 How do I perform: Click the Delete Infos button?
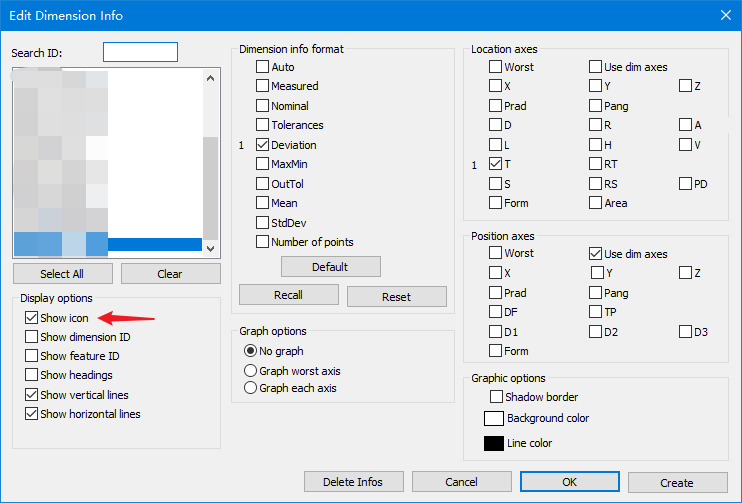(x=353, y=482)
